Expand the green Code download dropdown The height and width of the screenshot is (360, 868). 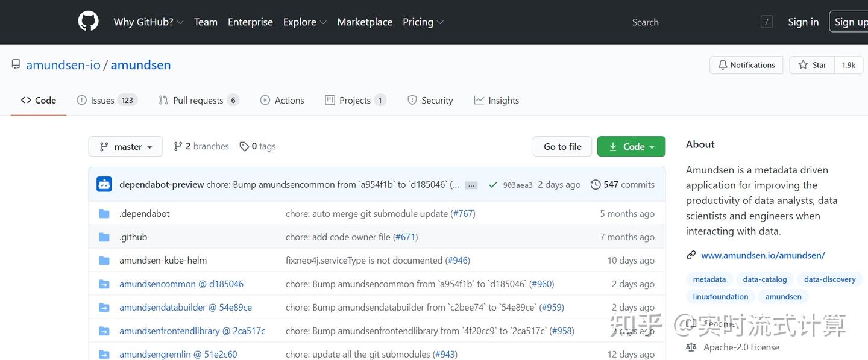(631, 146)
